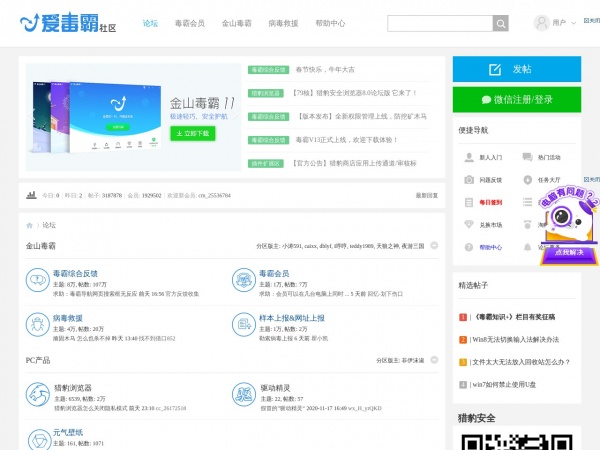Open the 论坛 nav tab
Image resolution: width=600 pixels, height=450 pixels.
(x=150, y=23)
